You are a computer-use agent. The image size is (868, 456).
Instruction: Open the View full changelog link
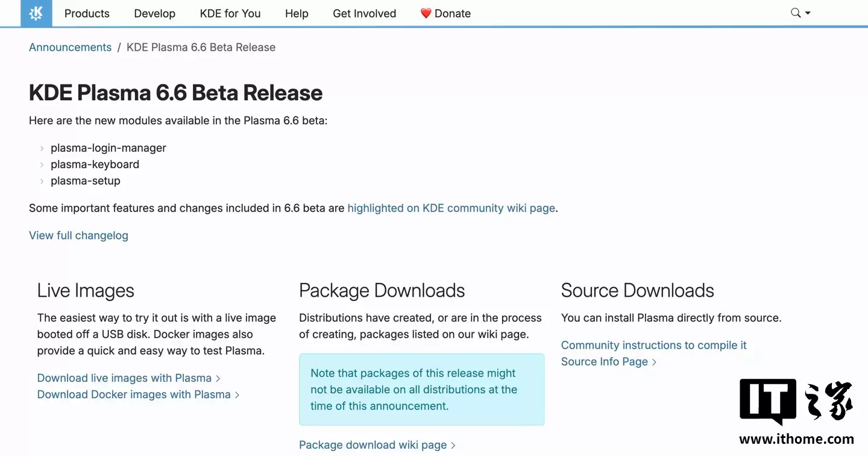(x=78, y=235)
